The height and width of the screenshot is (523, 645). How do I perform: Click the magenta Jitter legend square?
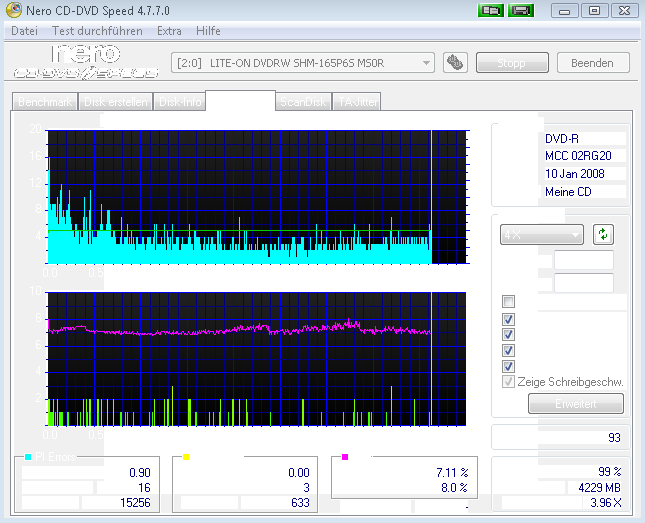pos(344,457)
